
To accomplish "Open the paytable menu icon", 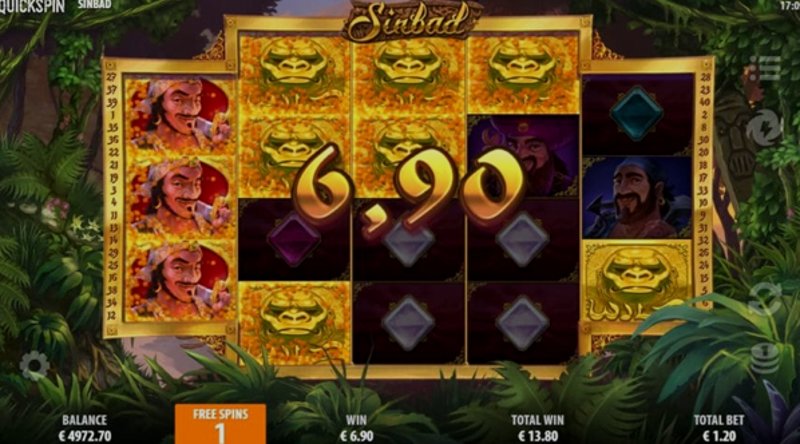I will pyautogui.click(x=766, y=69).
